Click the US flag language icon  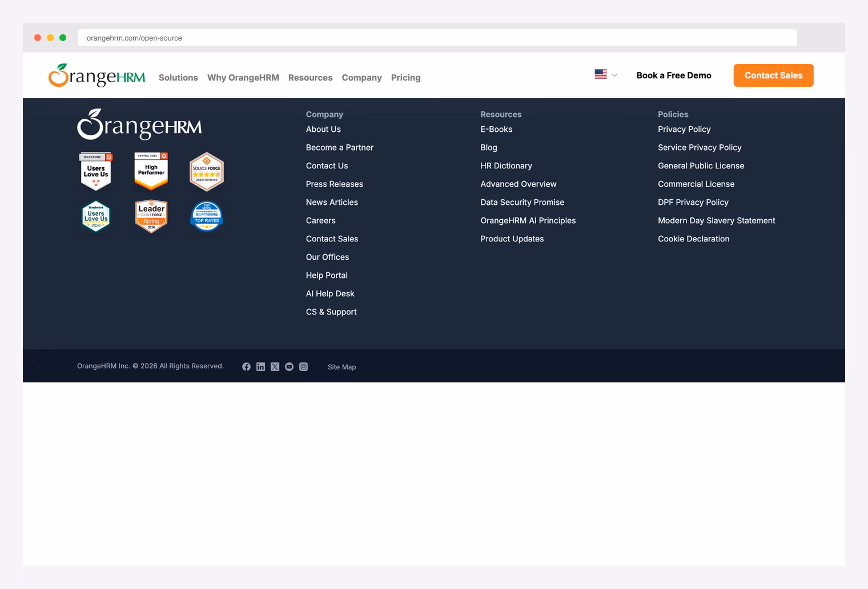601,74
